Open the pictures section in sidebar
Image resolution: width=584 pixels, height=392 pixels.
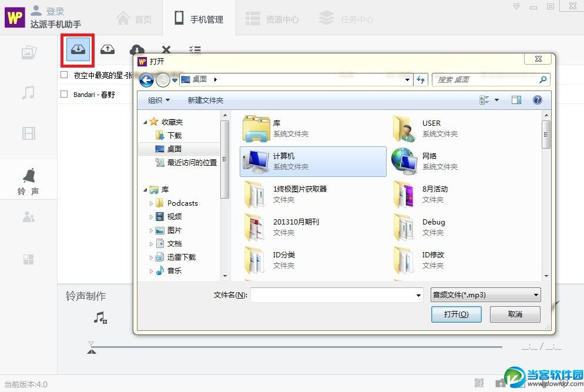point(29,52)
